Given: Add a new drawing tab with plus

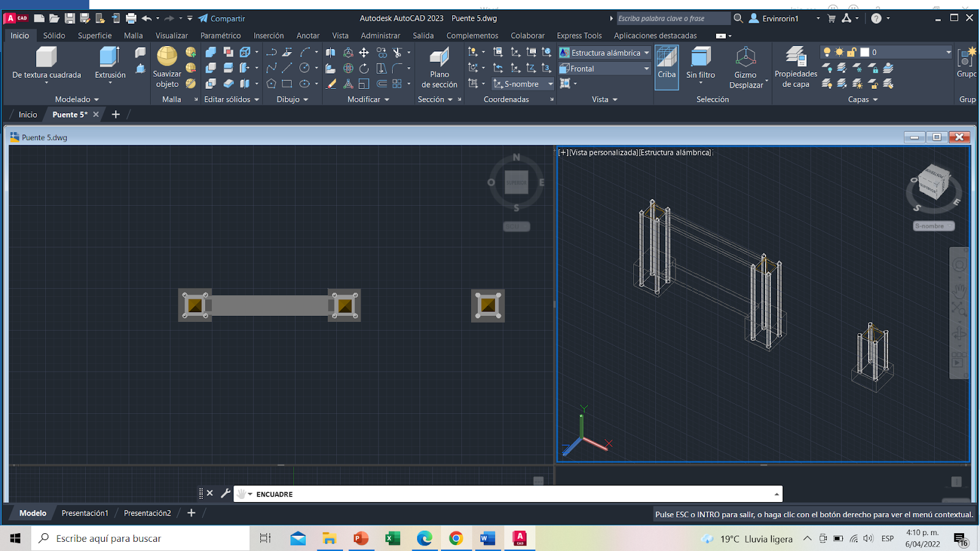Looking at the screenshot, I should click(116, 114).
